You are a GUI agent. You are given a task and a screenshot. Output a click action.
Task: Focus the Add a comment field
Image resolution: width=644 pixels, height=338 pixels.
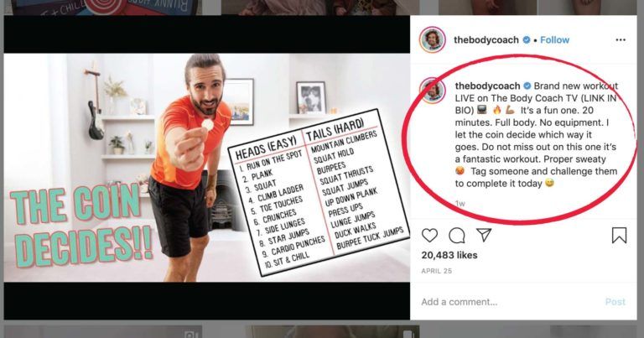(x=509, y=302)
